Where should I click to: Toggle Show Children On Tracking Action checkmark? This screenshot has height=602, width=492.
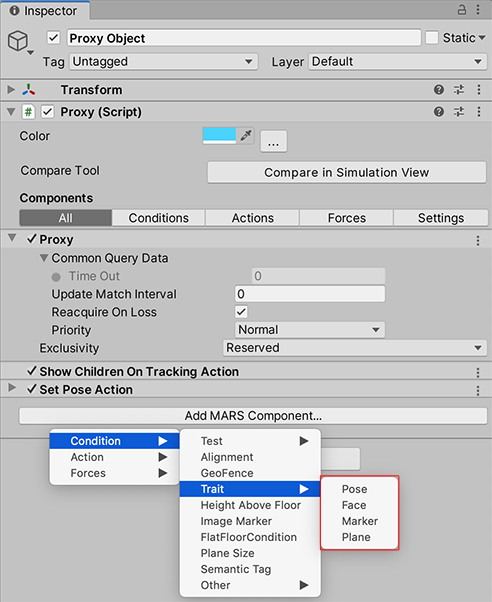click(31, 371)
